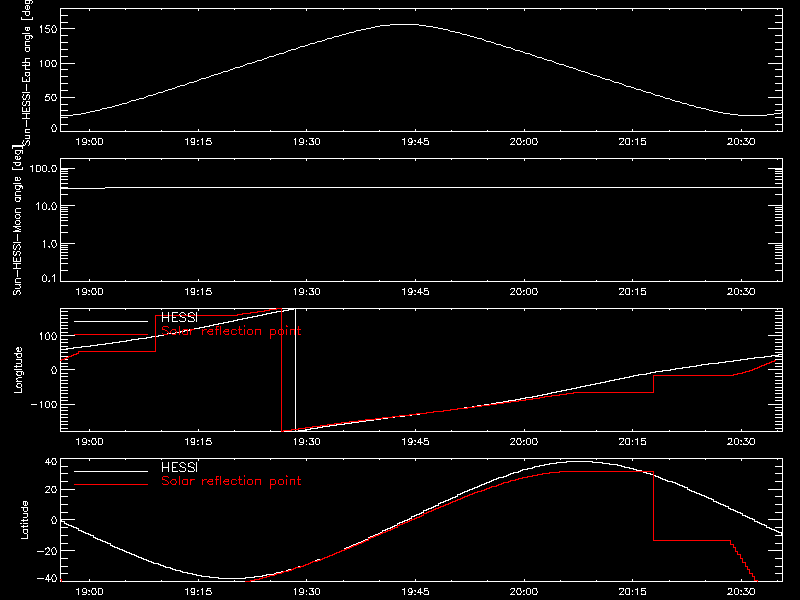
Task: Click red legend line sample in Longitude plot
Action: (x=111, y=335)
